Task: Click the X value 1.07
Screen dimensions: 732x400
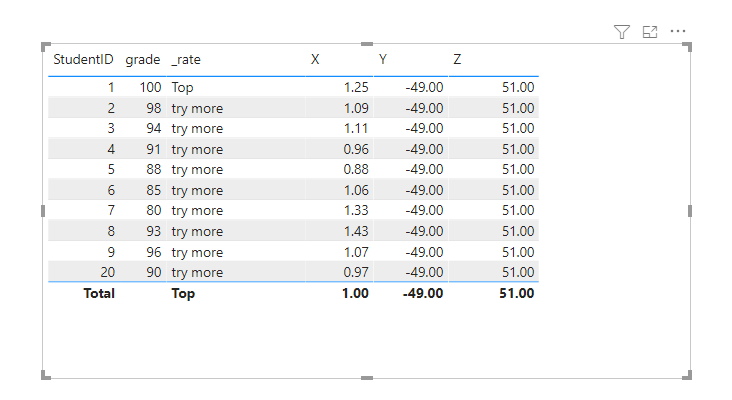Action: point(356,253)
